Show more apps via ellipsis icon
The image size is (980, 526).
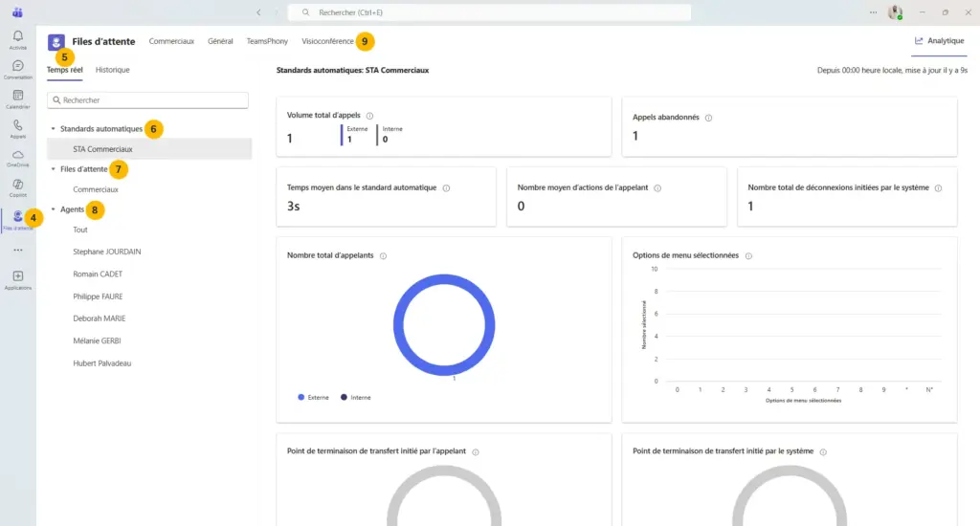[18, 250]
